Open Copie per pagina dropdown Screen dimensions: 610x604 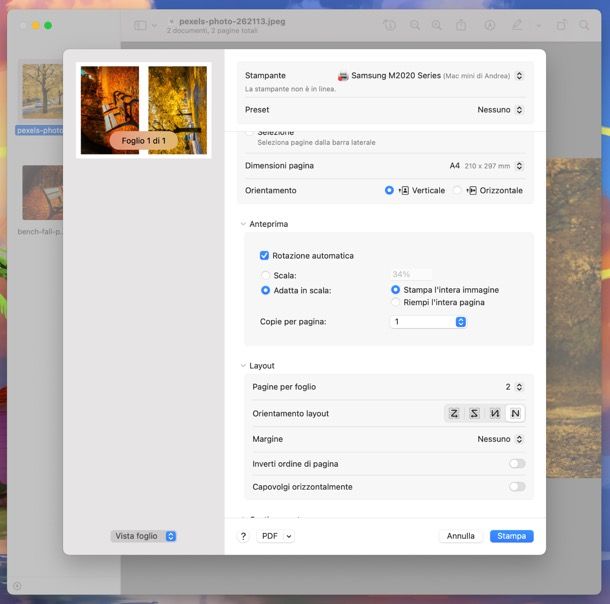[428, 322]
